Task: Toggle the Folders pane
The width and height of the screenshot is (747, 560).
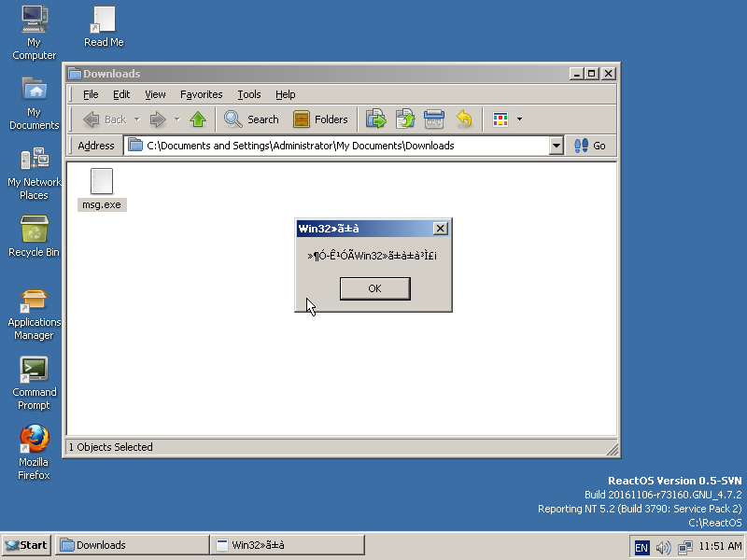Action: coord(320,119)
